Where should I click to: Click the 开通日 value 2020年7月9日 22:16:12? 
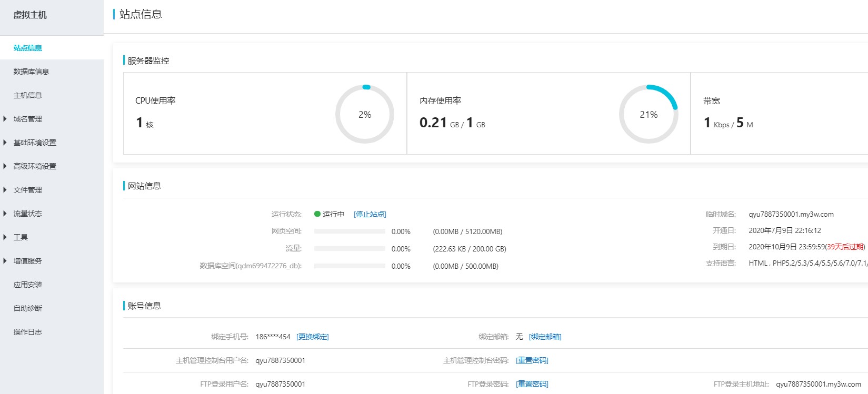click(785, 230)
